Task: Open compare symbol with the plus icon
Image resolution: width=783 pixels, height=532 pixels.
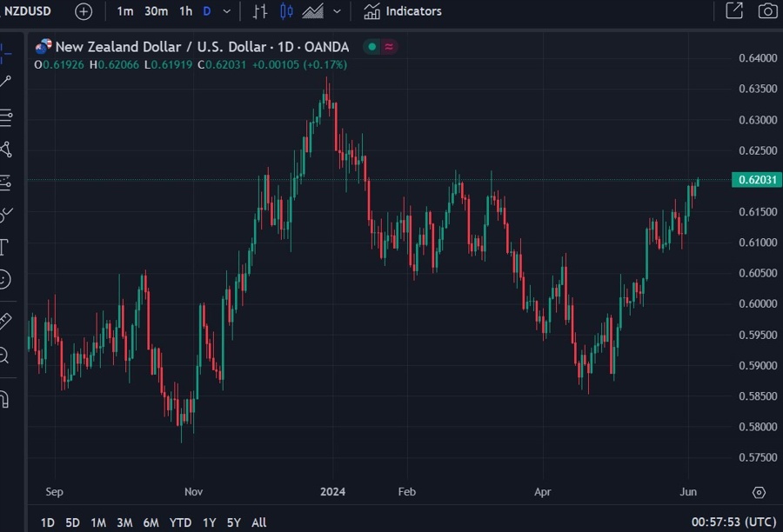Action: click(x=83, y=11)
